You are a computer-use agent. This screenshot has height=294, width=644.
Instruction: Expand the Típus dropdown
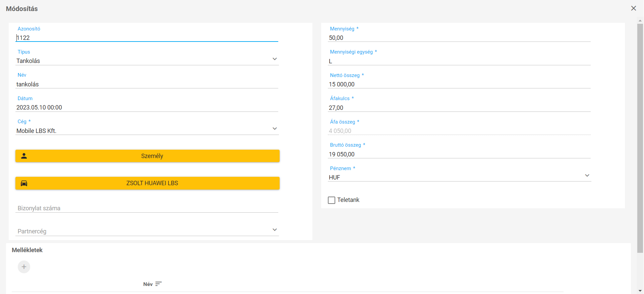point(275,59)
